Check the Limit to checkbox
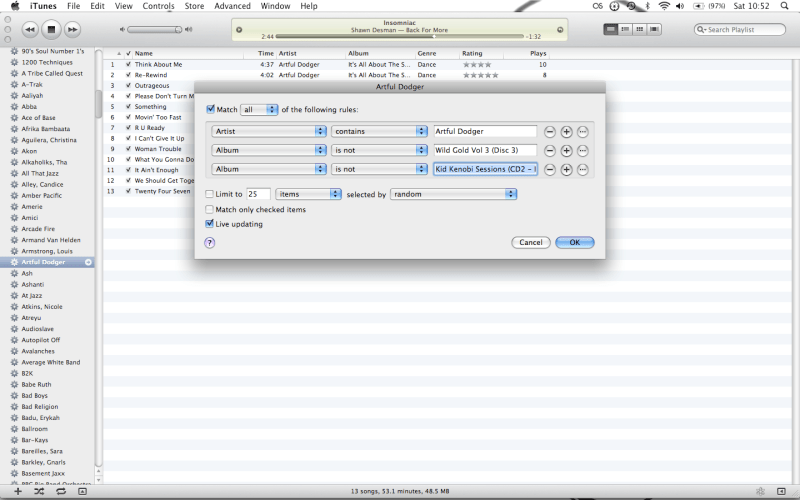 click(210, 194)
